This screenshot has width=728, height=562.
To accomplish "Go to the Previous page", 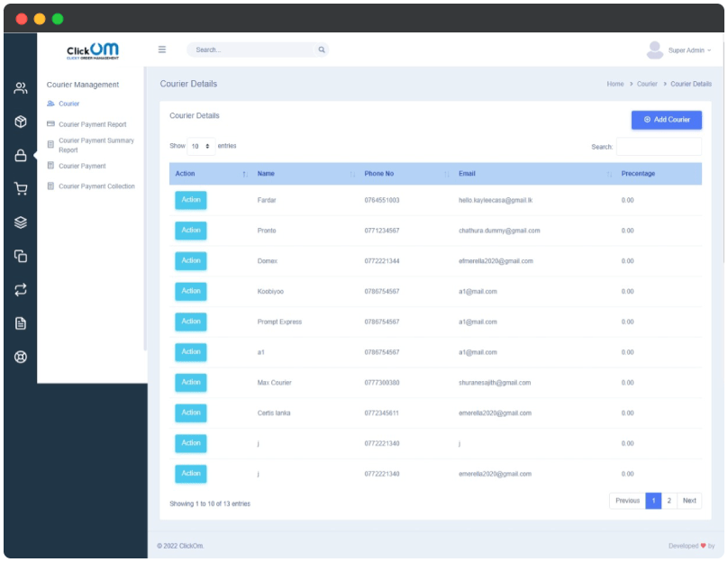I will (x=627, y=500).
